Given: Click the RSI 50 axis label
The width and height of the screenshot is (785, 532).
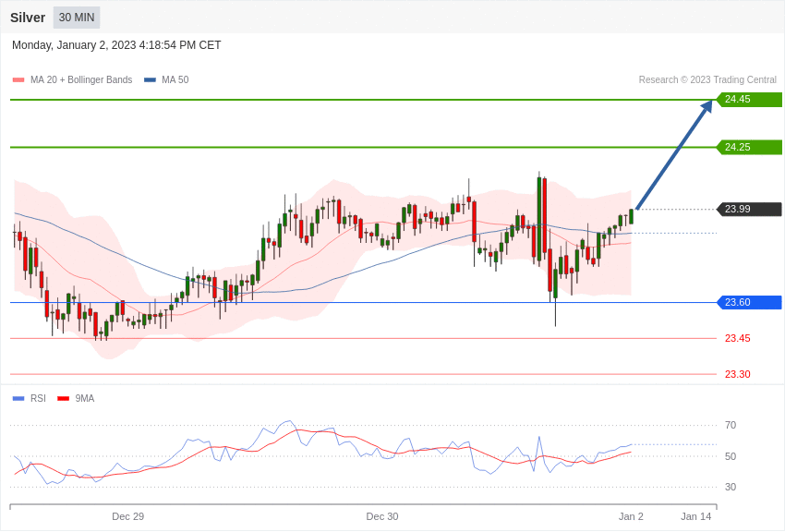Looking at the screenshot, I should point(731,456).
